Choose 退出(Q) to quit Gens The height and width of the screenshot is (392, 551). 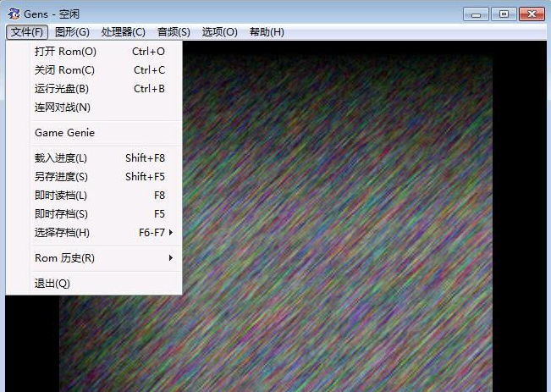(94, 284)
